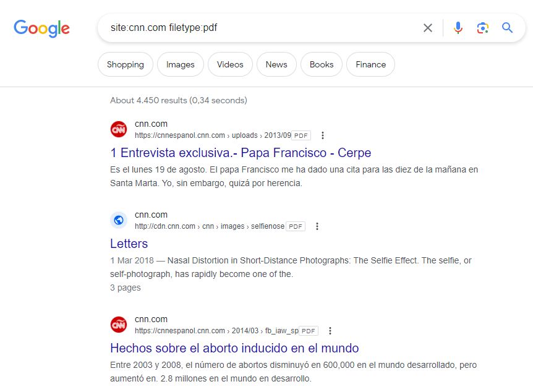The image size is (533, 392).
Task: Click the cdn.cnn.com selfienose URL breadcrumb
Action: pyautogui.click(x=210, y=226)
